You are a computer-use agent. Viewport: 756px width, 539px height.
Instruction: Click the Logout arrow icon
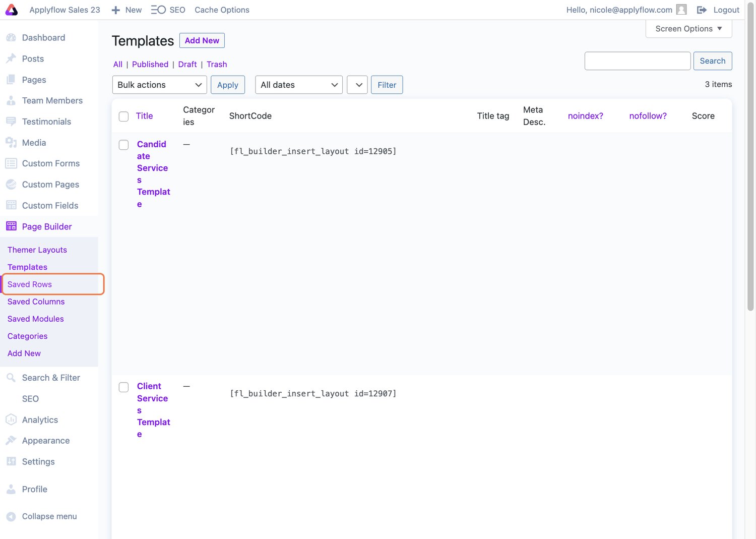click(x=702, y=10)
